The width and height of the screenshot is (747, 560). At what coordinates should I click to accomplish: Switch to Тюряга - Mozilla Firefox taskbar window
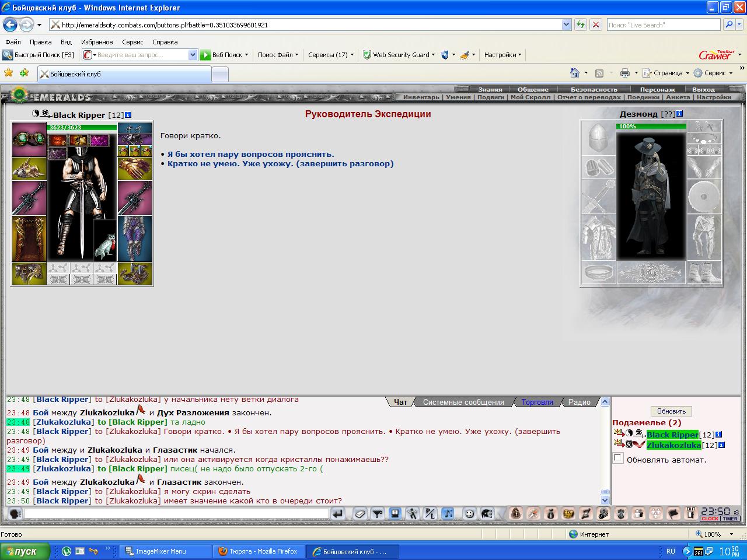[259, 551]
